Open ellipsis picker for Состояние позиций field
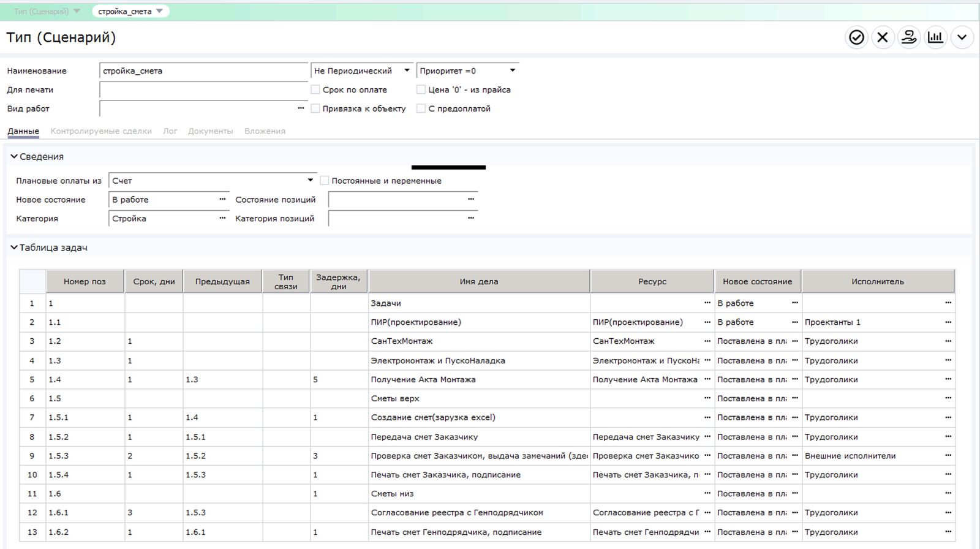Screen dimensions: 980x549 coord(471,199)
